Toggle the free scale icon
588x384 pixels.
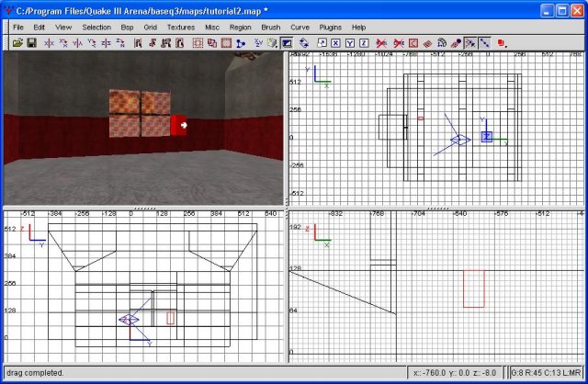[x=322, y=43]
